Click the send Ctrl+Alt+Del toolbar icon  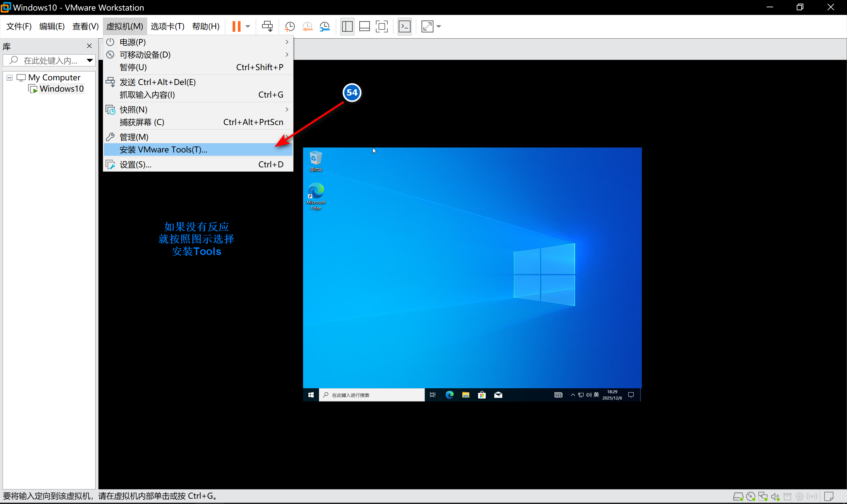267,26
